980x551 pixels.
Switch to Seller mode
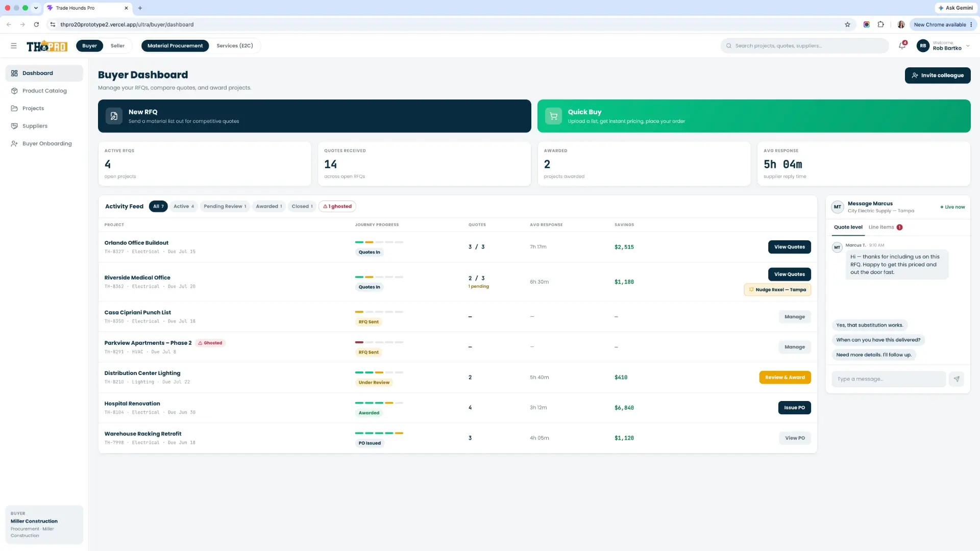tap(117, 46)
